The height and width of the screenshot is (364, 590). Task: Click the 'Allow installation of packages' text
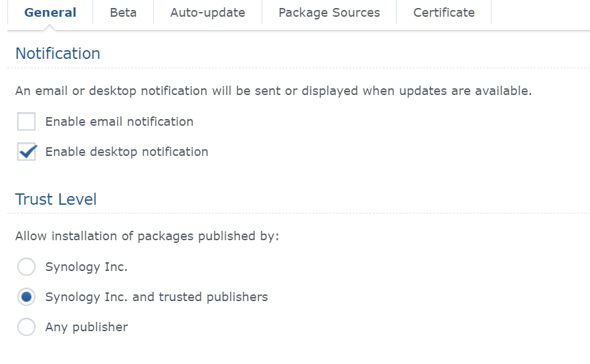click(x=146, y=236)
